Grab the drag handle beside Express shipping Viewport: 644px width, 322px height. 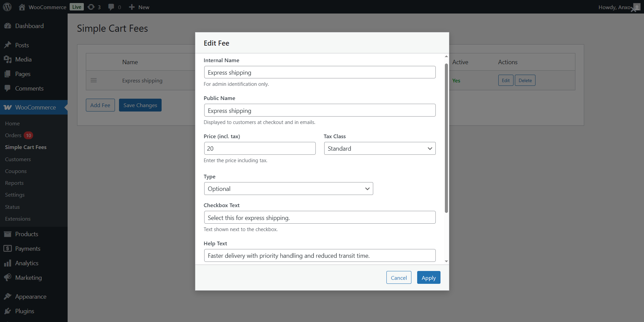94,80
